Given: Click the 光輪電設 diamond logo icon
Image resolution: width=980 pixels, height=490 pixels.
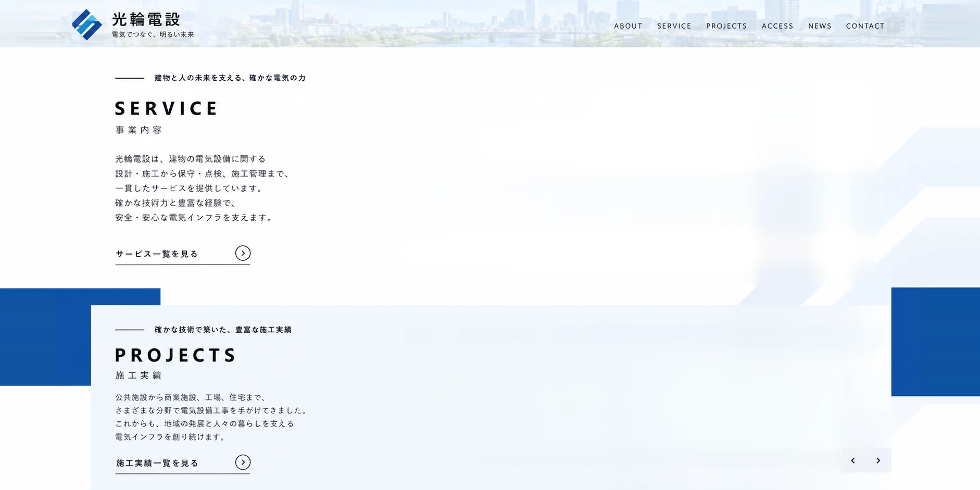Looking at the screenshot, I should tap(87, 24).
